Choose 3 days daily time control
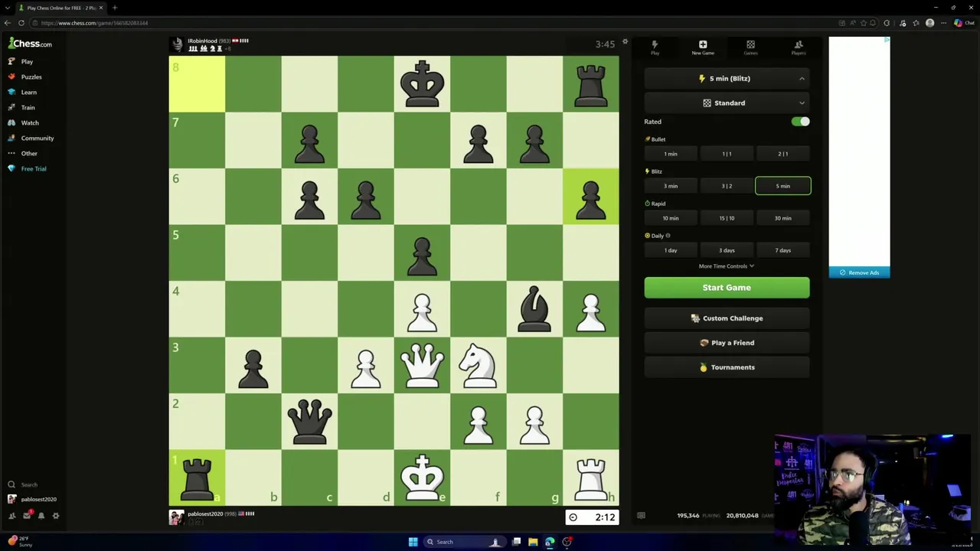This screenshot has height=551, width=980. pos(727,250)
